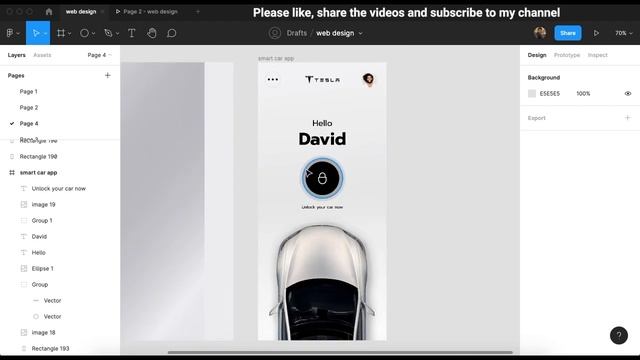Click the Drafts breadcrumb link

point(297,33)
